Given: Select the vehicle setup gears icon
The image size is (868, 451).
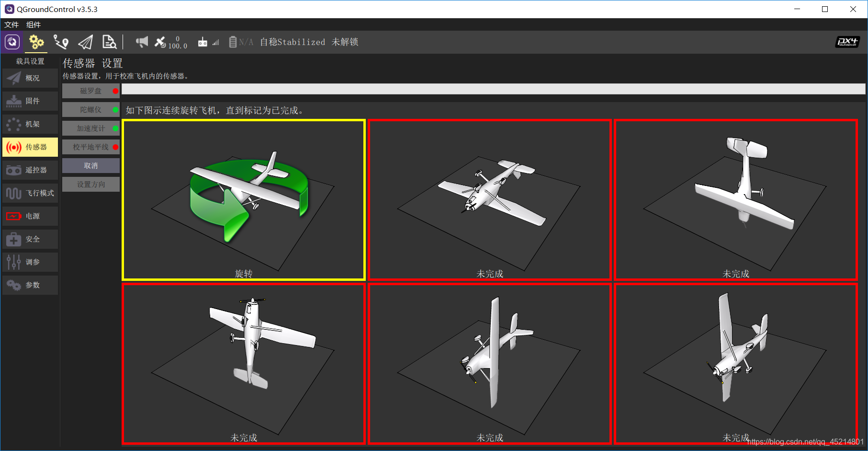Looking at the screenshot, I should click(36, 42).
